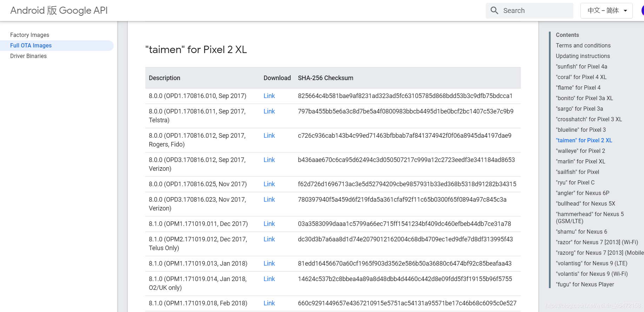Screen dimensions: 644x312
Task: Open Link for OPM1.171019.014 O2/UK only
Action: point(269,279)
